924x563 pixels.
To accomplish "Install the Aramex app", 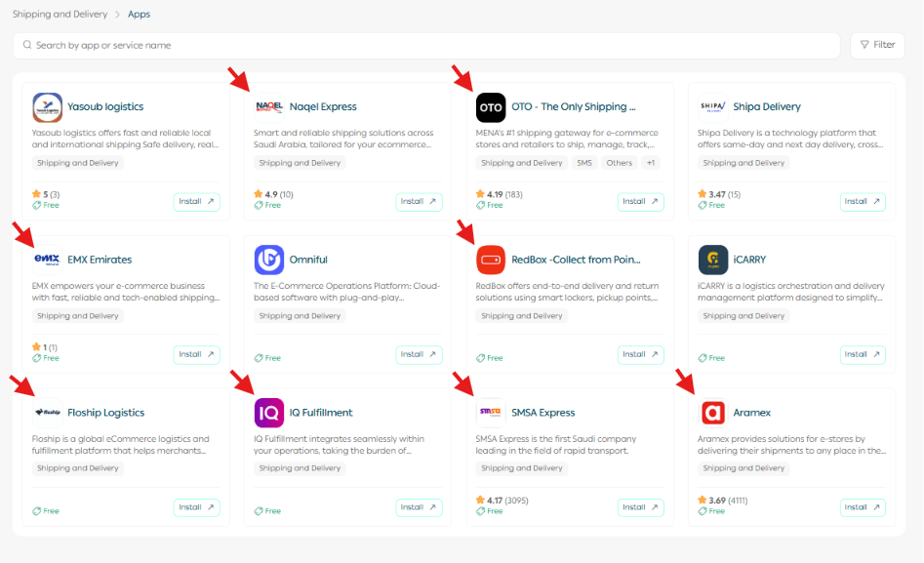I will click(863, 507).
